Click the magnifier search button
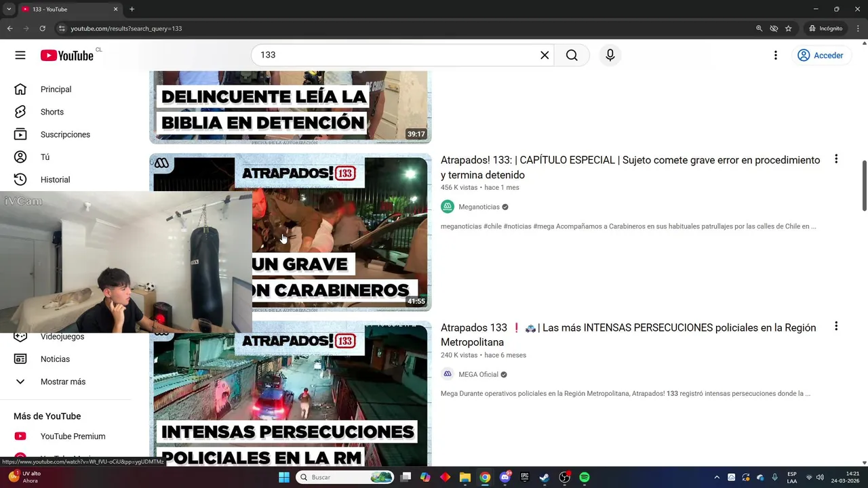868x488 pixels. click(x=572, y=55)
